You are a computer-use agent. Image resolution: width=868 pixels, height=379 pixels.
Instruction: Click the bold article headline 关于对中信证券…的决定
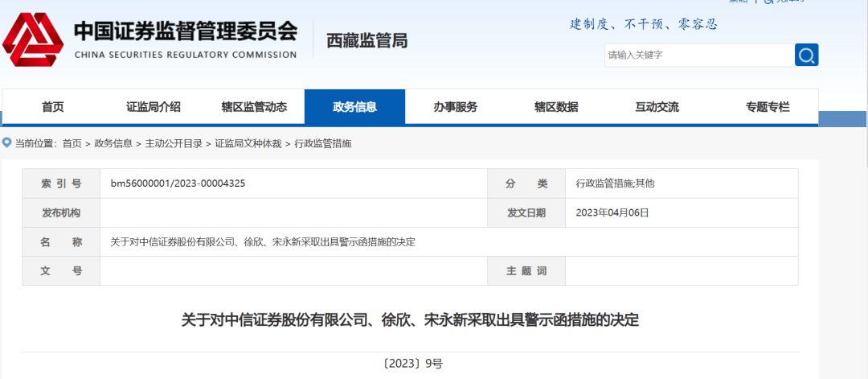410,320
